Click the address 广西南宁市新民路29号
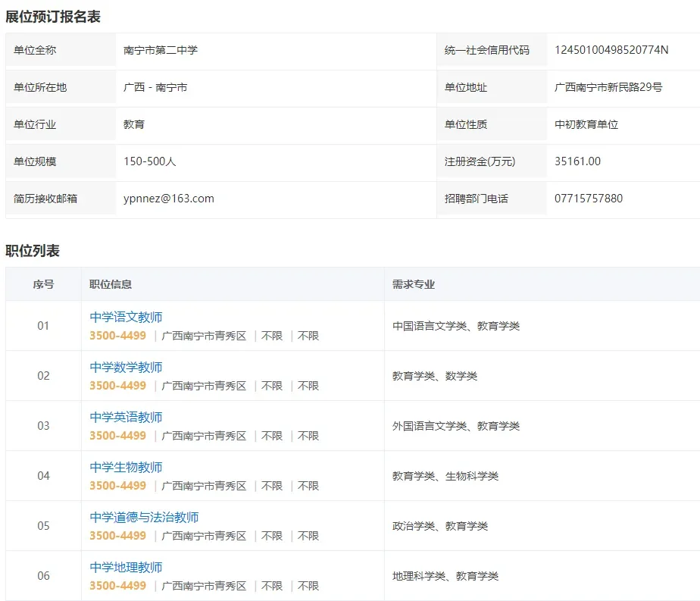The height and width of the screenshot is (601, 700). [x=608, y=87]
